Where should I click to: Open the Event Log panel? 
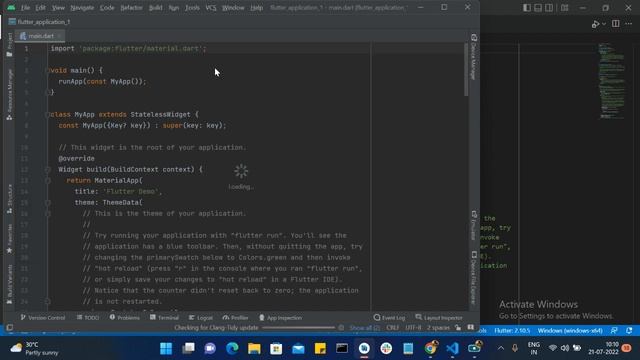pos(389,318)
